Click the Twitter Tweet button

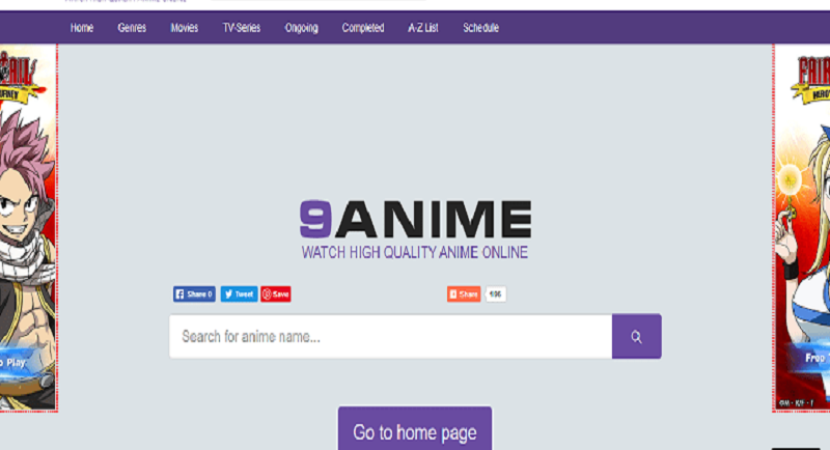239,294
